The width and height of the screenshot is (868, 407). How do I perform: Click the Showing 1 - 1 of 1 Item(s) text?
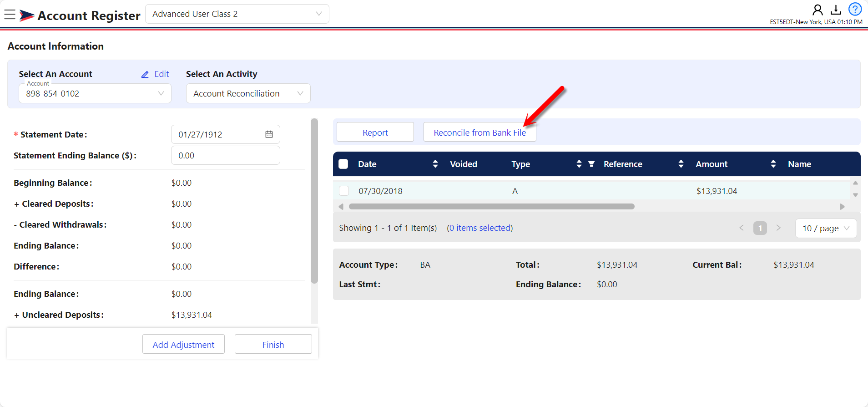[x=388, y=228]
